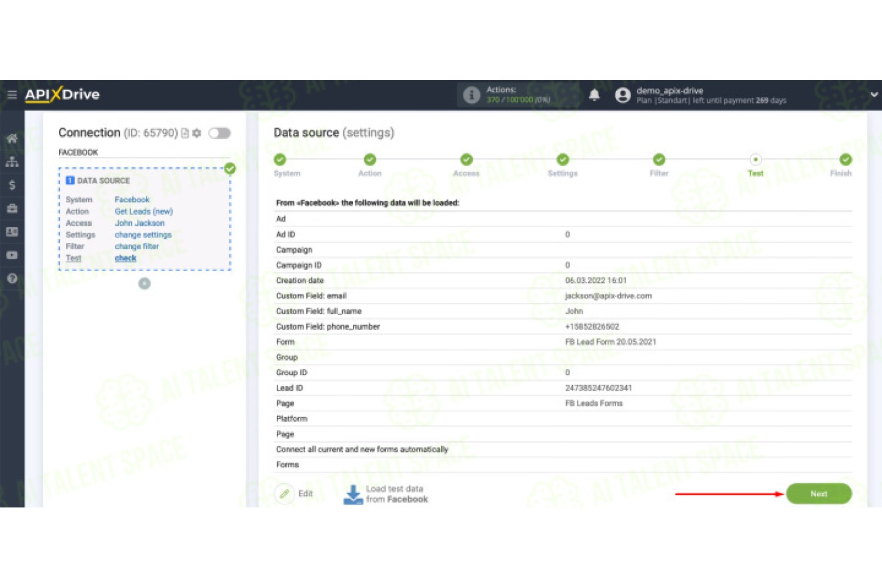
Task: Click the check test link
Action: [x=126, y=258]
